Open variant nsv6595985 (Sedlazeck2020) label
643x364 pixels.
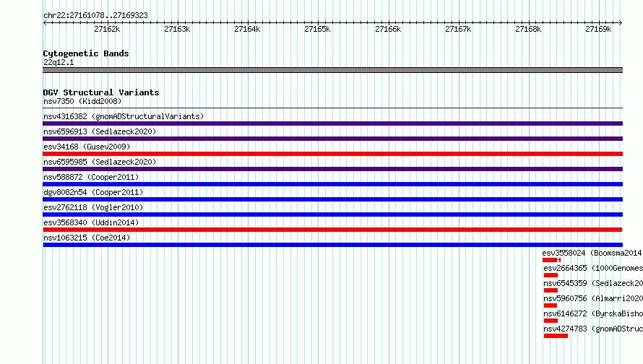(100, 162)
